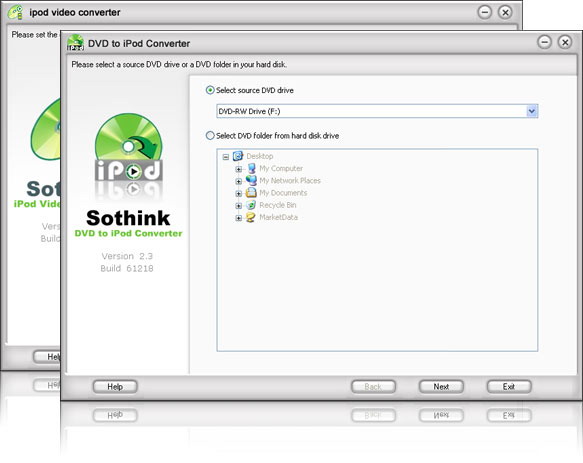
Task: Select the My Computer tree row text
Action: pos(281,168)
